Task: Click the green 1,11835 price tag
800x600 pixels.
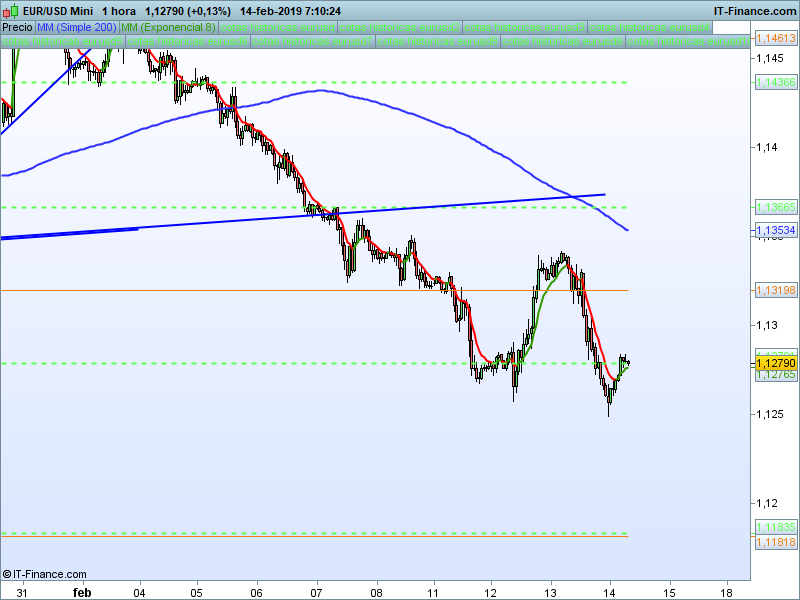Action: click(776, 527)
